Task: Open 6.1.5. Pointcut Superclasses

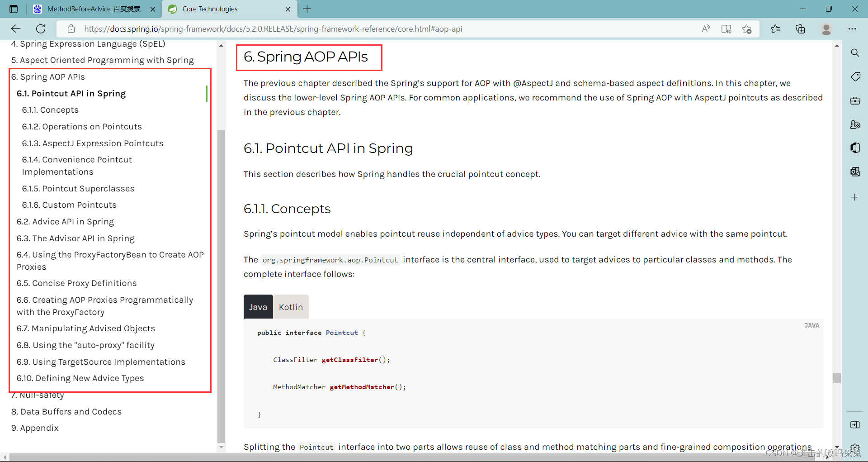Action: tap(78, 189)
